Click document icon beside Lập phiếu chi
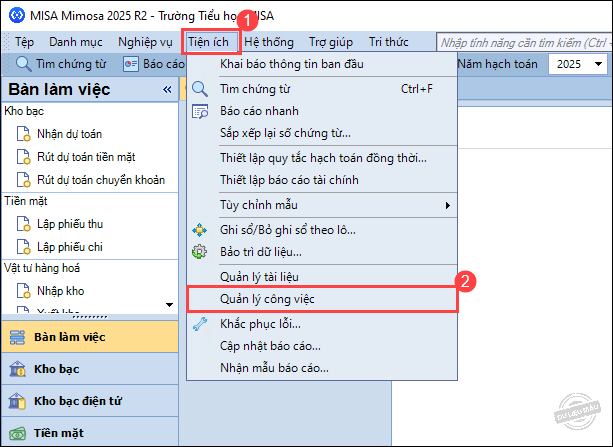The height and width of the screenshot is (447, 613). click(x=23, y=247)
